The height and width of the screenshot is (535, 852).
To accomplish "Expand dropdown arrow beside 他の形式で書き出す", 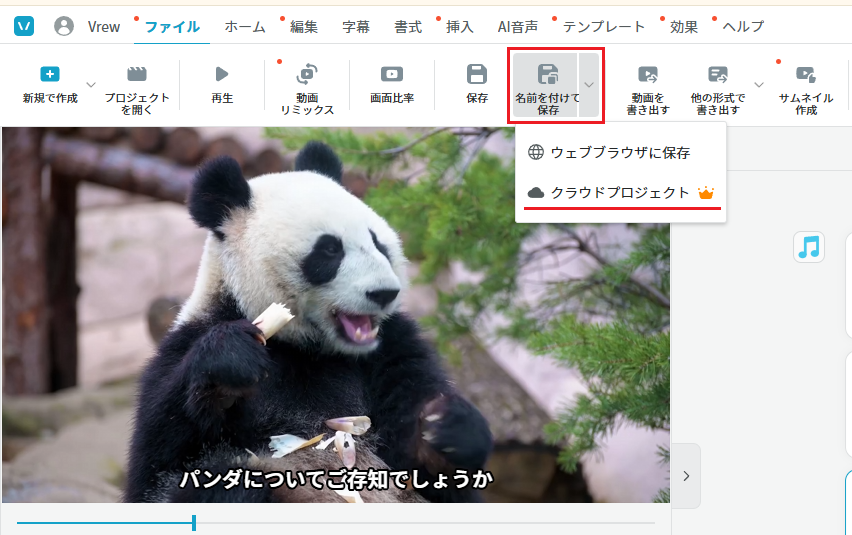I will [759, 85].
